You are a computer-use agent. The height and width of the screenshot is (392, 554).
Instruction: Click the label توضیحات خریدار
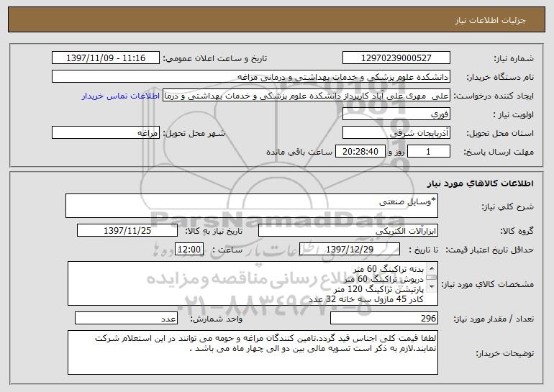tap(504, 353)
